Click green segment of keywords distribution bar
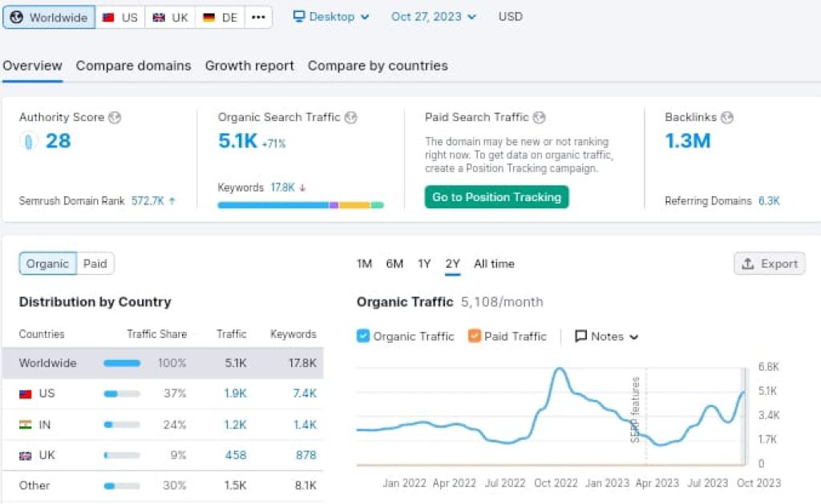 (x=377, y=205)
